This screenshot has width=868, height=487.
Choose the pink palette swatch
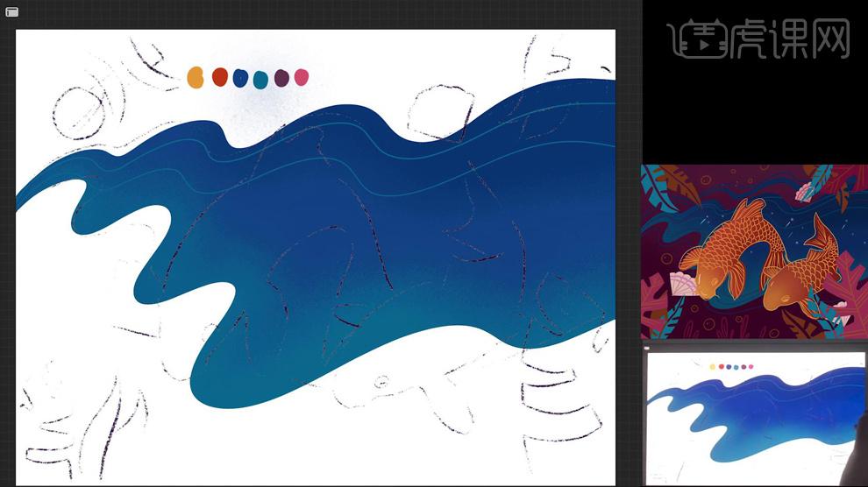tap(301, 77)
